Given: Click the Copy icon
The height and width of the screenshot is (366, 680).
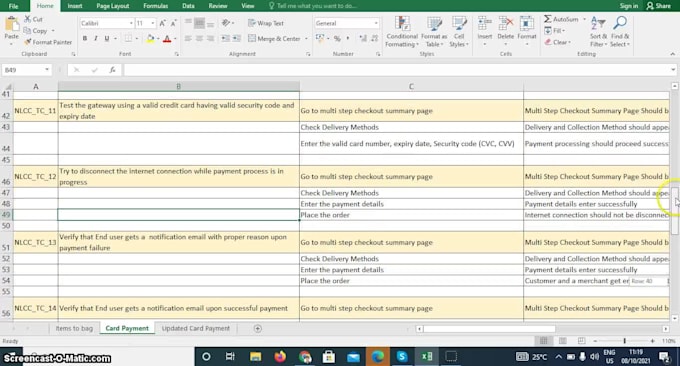Looking at the screenshot, I should point(27,31).
